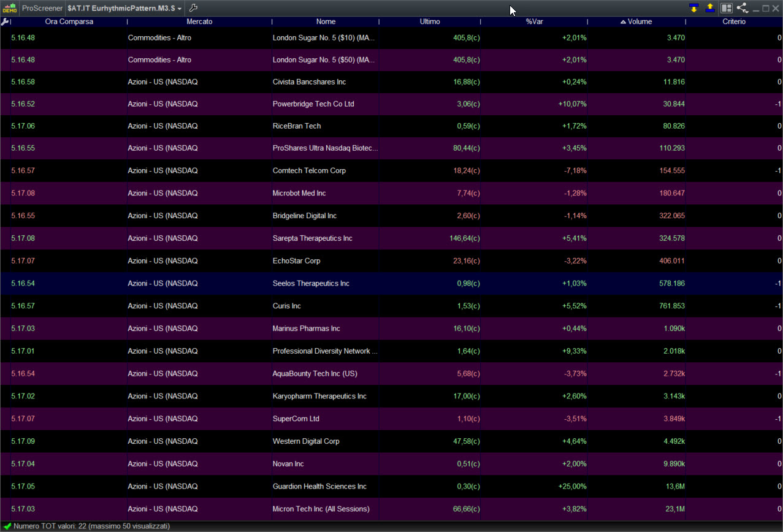783x532 pixels.
Task: Click the 13,6M volume value
Action: tap(674, 487)
